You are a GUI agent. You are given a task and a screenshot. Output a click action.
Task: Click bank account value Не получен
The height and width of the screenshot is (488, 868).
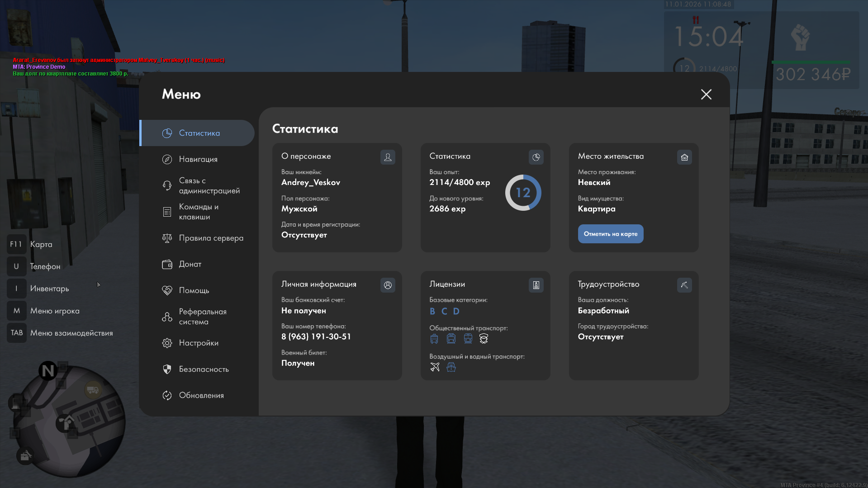(304, 311)
